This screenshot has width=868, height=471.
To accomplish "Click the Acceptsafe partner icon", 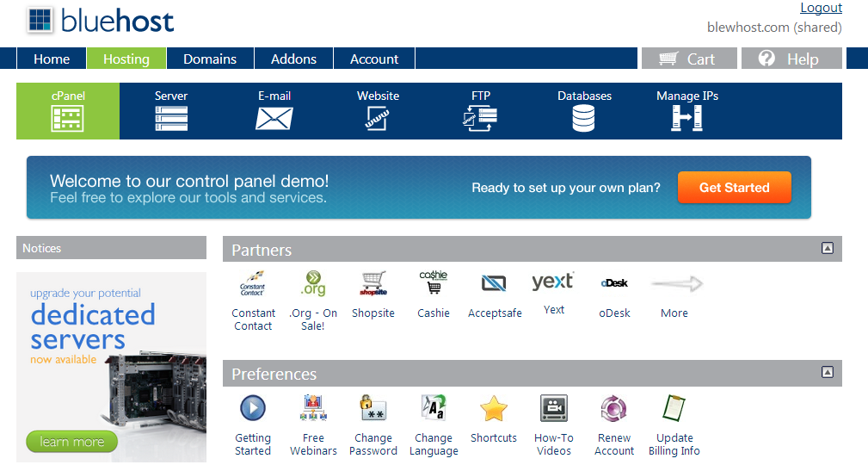I will 493,283.
